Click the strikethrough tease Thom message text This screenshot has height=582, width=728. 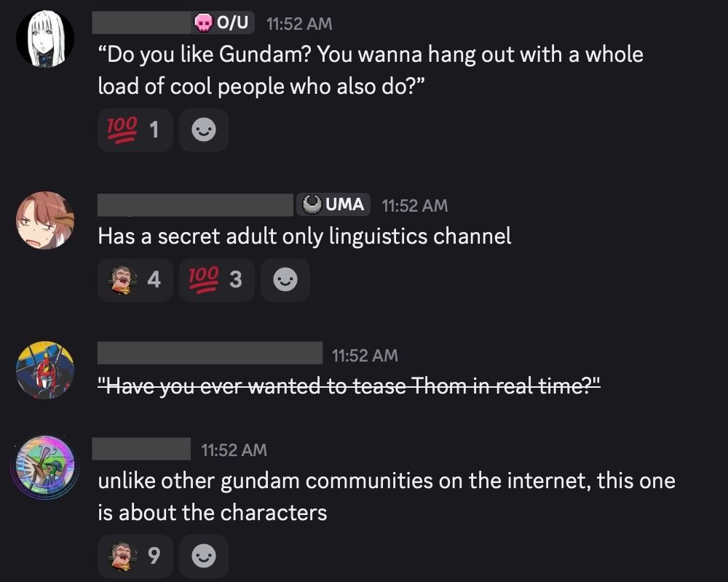click(x=349, y=386)
